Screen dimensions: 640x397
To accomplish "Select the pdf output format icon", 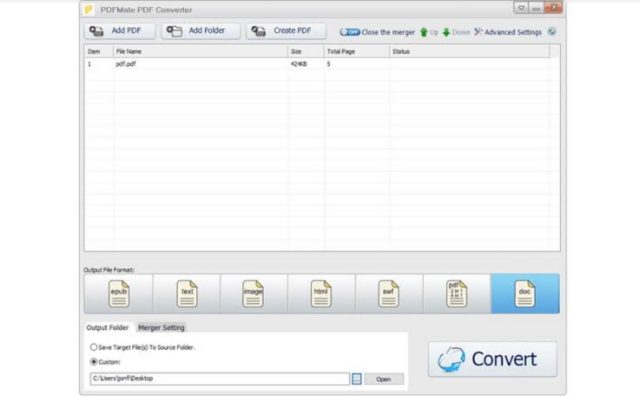I will coord(456,294).
